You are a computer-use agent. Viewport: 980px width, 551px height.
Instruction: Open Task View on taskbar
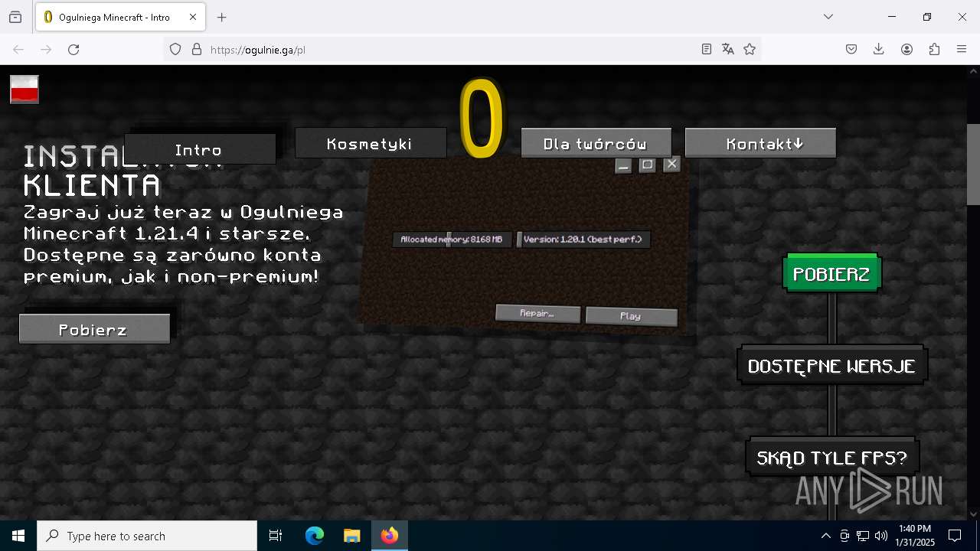pyautogui.click(x=276, y=536)
